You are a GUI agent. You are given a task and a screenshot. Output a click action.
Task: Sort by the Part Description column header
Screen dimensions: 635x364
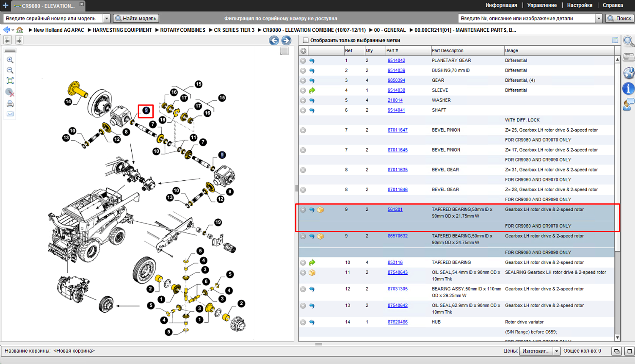[467, 51]
